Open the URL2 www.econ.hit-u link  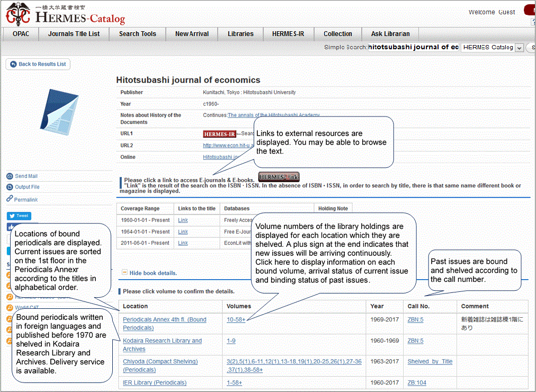[x=228, y=146]
